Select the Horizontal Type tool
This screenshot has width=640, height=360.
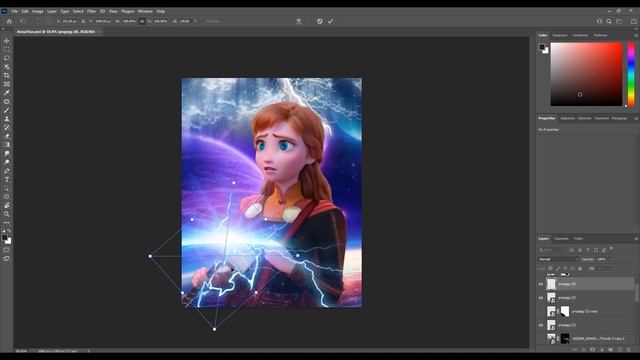coord(7,180)
